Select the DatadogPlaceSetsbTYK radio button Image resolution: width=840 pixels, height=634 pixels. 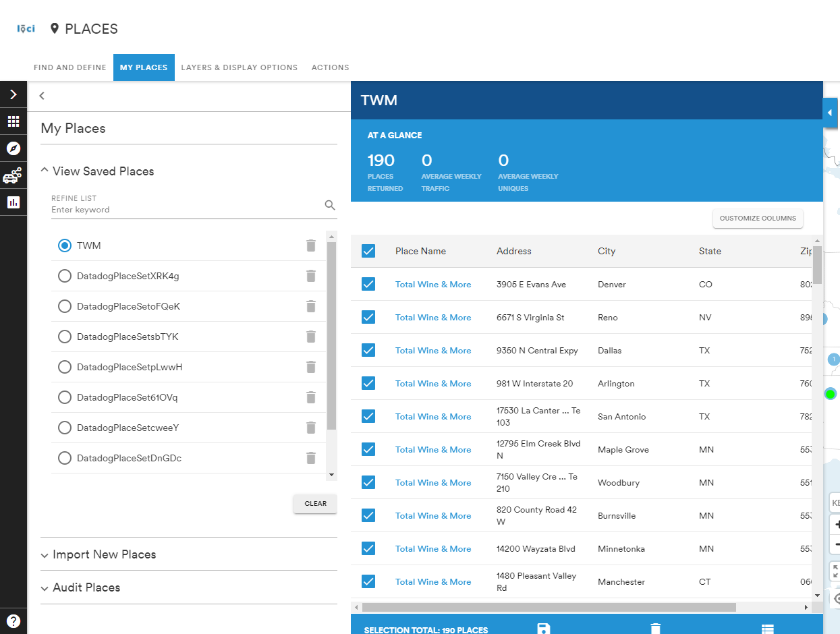tap(65, 337)
